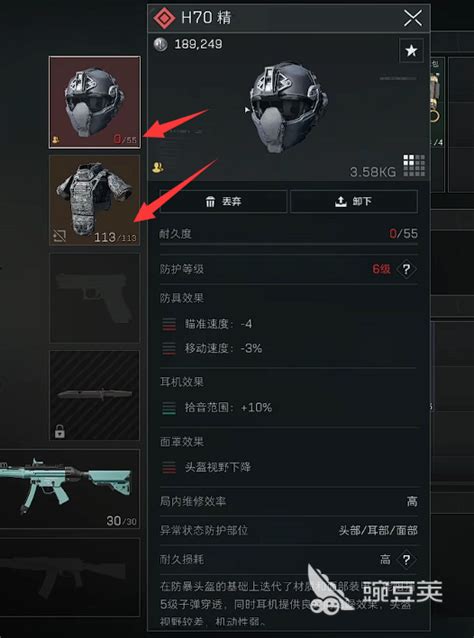Click the lock icon on knife slot
The image size is (474, 638).
pyautogui.click(x=59, y=432)
